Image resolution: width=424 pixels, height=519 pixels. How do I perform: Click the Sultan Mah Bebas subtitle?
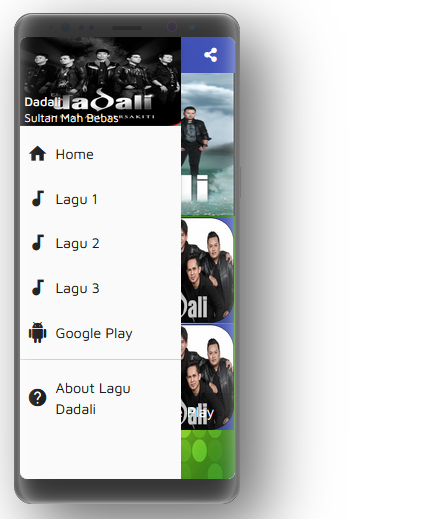point(71,118)
